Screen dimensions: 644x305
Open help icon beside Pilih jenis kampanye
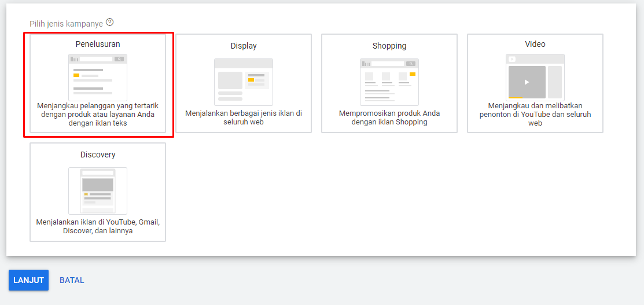[x=109, y=22]
